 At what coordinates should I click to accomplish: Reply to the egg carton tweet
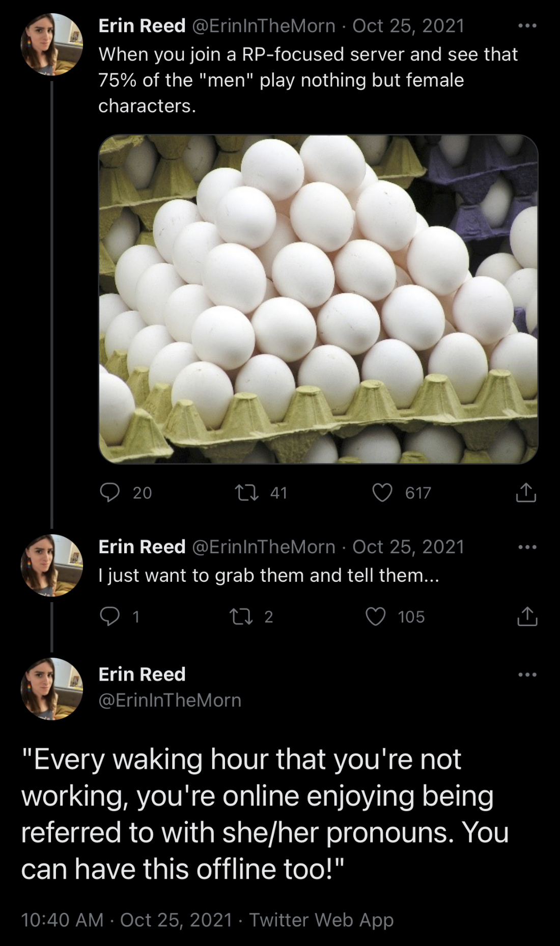point(110,493)
